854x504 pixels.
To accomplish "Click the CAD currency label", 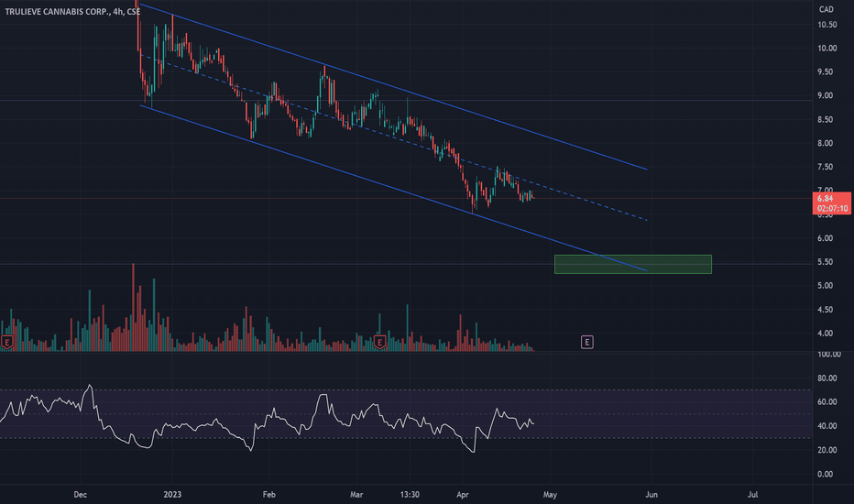I will tap(827, 9).
